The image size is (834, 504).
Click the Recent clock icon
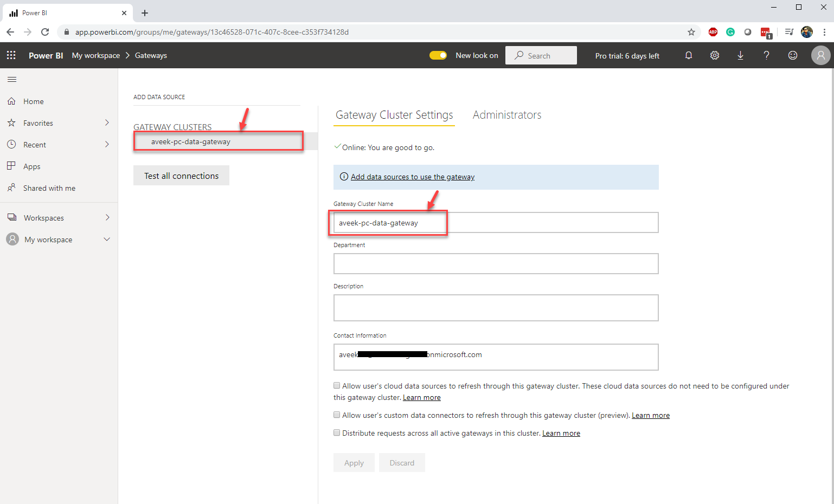point(11,145)
